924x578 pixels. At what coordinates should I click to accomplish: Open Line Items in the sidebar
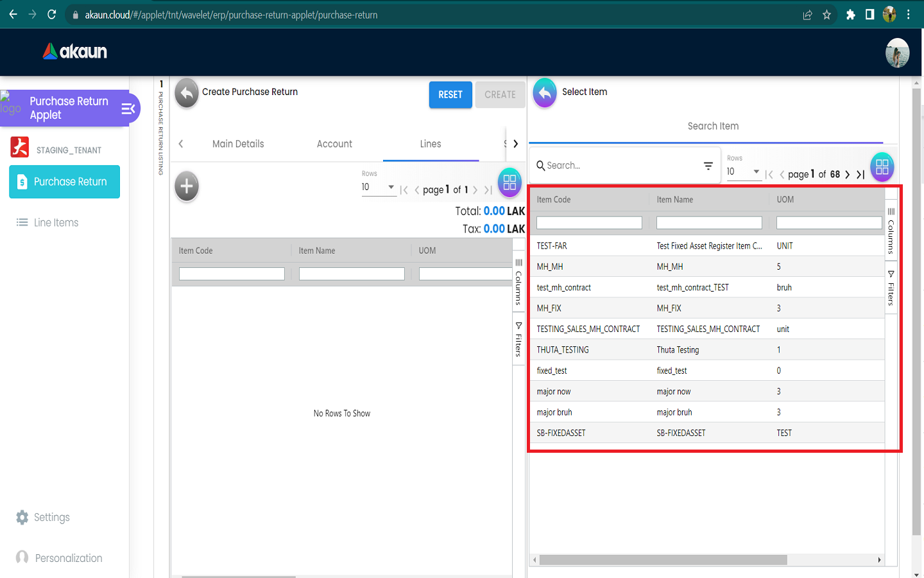(x=56, y=223)
